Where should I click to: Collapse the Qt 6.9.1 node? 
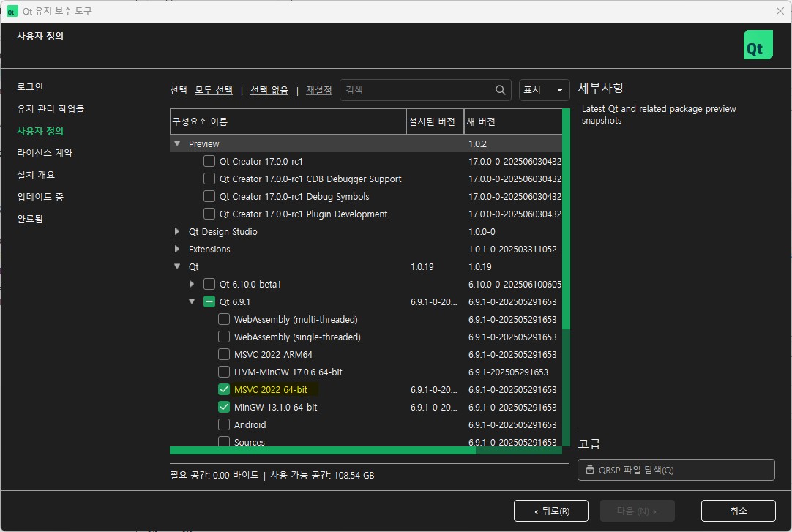(192, 301)
